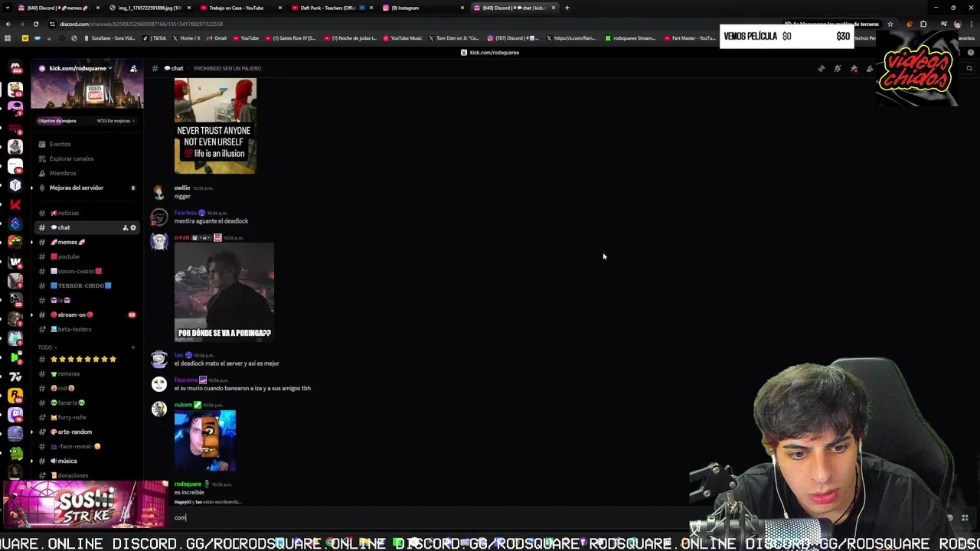The image size is (980, 551).
Task: Open the TikTok bookmark
Action: (x=156, y=37)
